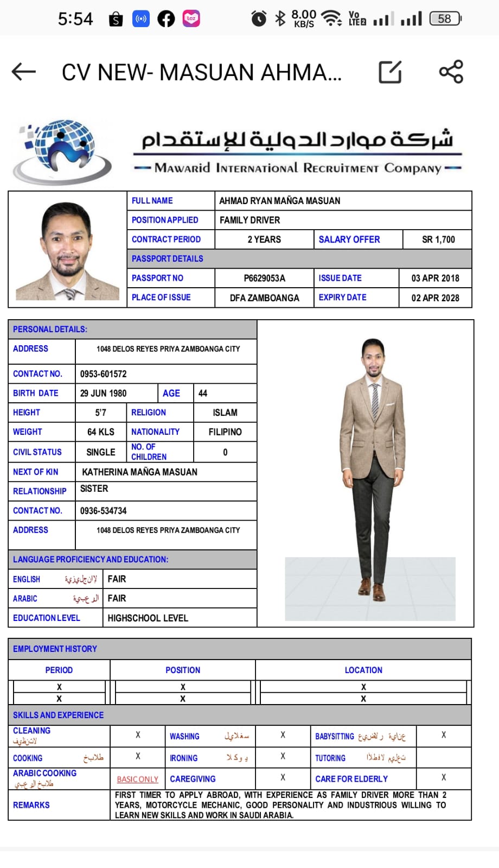The image size is (499, 868).
Task: Select the FAMILY DRIVER position value
Action: 250,220
